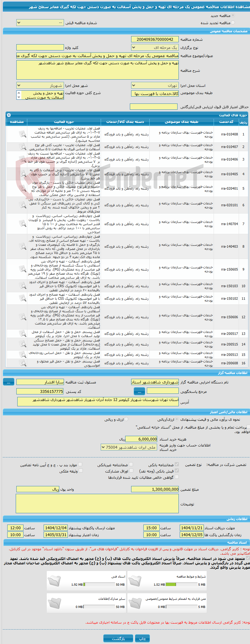Select مناقصه جدید radio button
Viewport: 250px width, 644px height.
(x=233, y=15)
